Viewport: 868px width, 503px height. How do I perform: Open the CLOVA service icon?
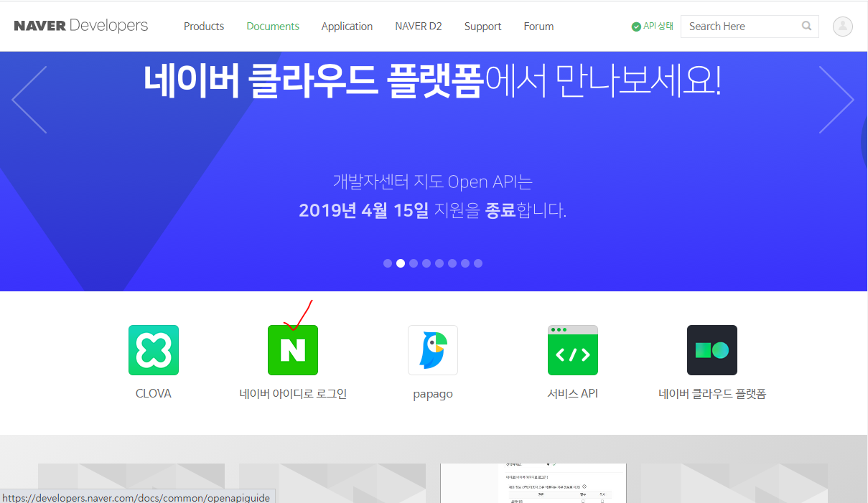point(154,350)
